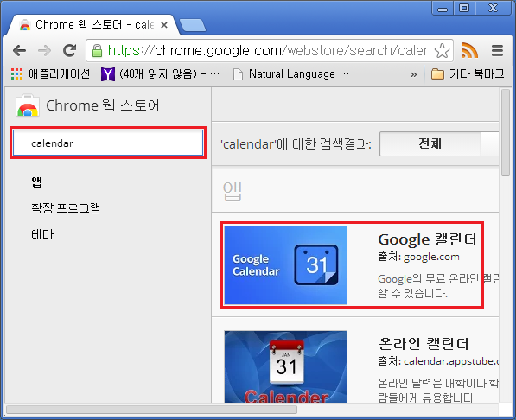Click the orange RSS feed extension icon
Screen dimensions: 516x420
click(x=469, y=50)
